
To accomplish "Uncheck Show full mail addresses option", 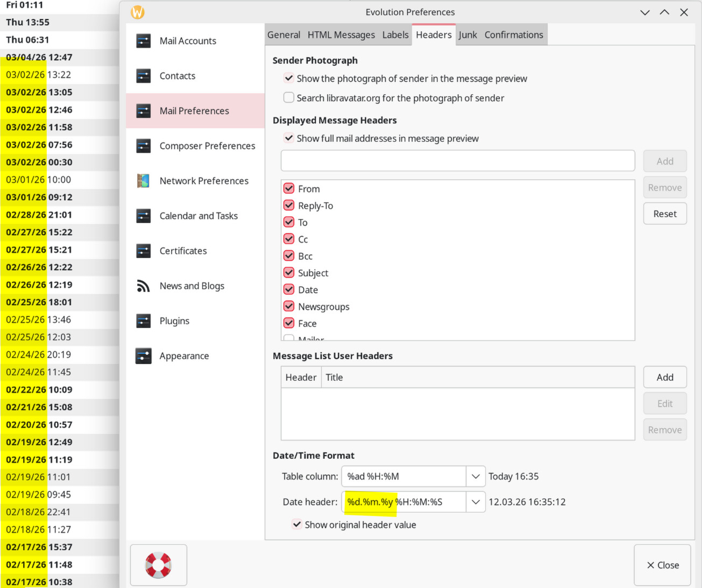I will point(289,138).
